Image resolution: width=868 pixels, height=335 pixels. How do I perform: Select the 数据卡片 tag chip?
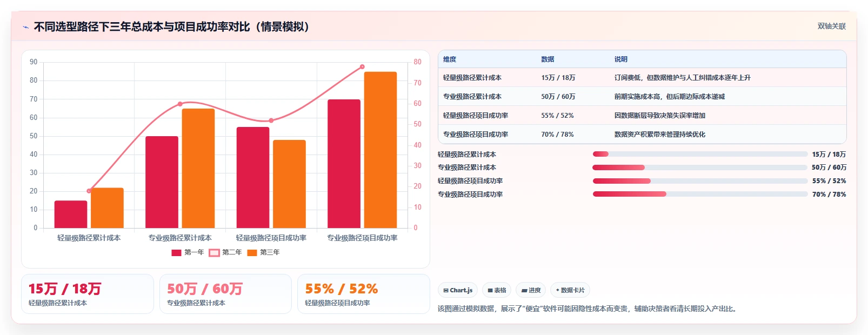(570, 290)
